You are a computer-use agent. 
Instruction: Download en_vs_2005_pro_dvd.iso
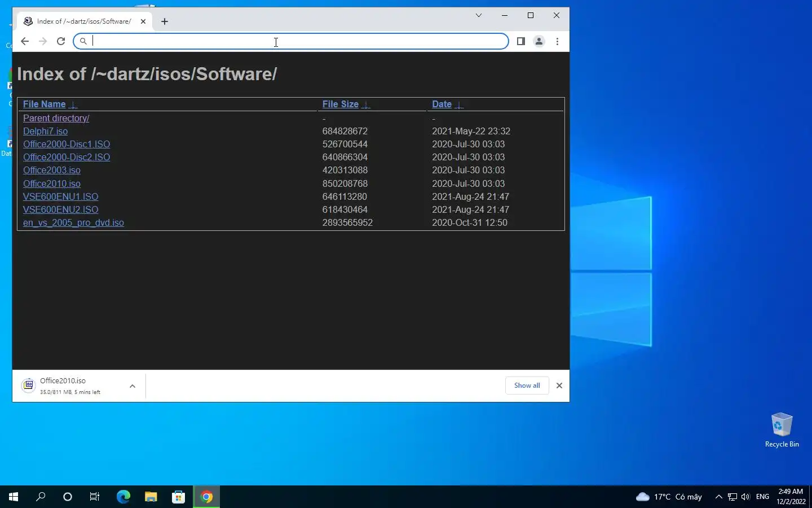[x=73, y=222]
